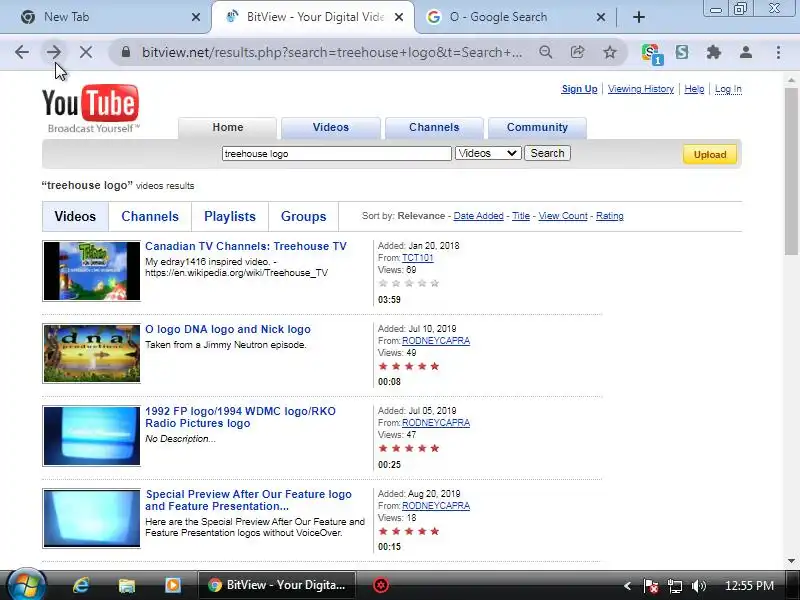The image size is (800, 600).
Task: Sort results by Rating
Action: [610, 216]
